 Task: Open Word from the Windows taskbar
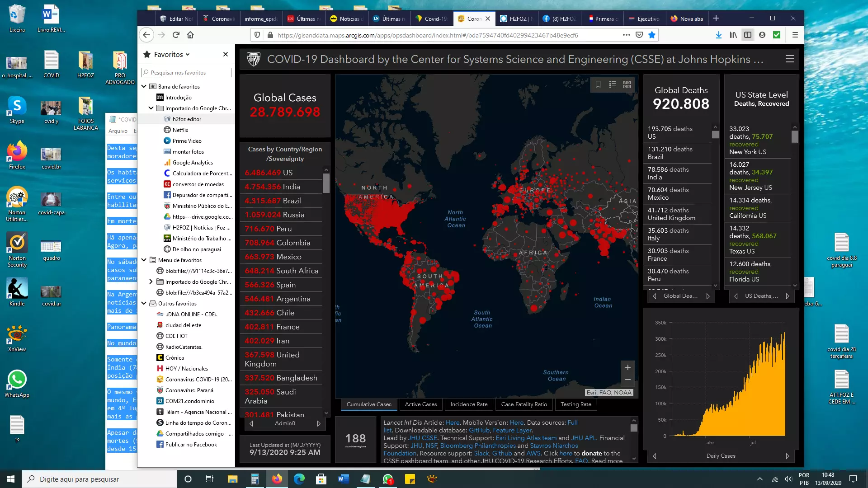click(x=343, y=479)
